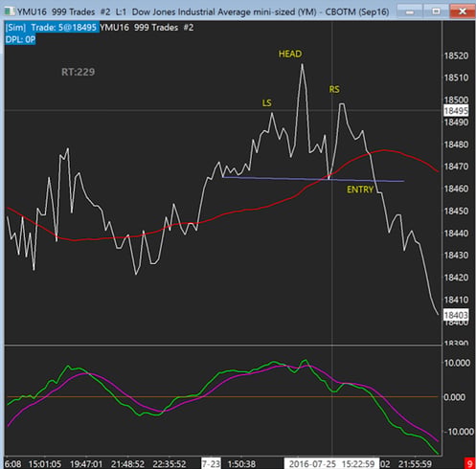Click the chart window icon in title bar
The height and width of the screenshot is (469, 476).
pyautogui.click(x=9, y=11)
